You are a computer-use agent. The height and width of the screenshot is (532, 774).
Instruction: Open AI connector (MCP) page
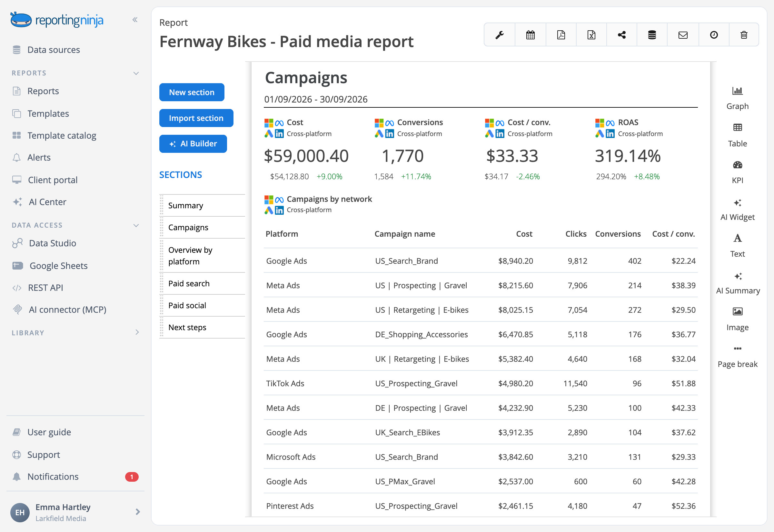[x=59, y=309]
